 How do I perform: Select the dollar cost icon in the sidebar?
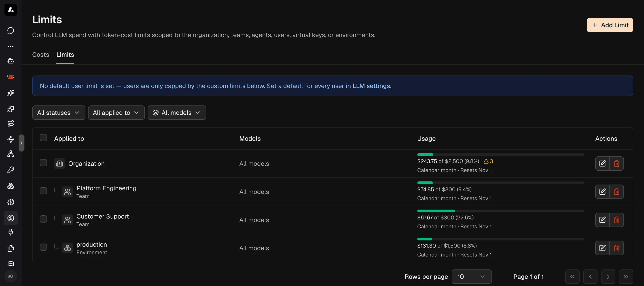click(11, 218)
